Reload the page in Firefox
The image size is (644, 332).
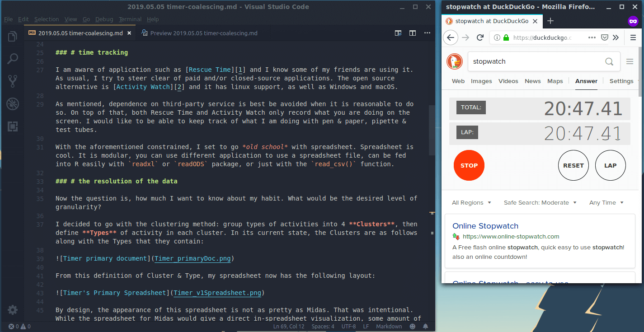click(x=480, y=37)
